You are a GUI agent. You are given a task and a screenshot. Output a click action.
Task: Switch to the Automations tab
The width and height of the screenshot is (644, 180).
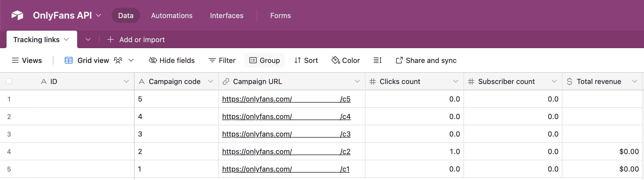[172, 16]
